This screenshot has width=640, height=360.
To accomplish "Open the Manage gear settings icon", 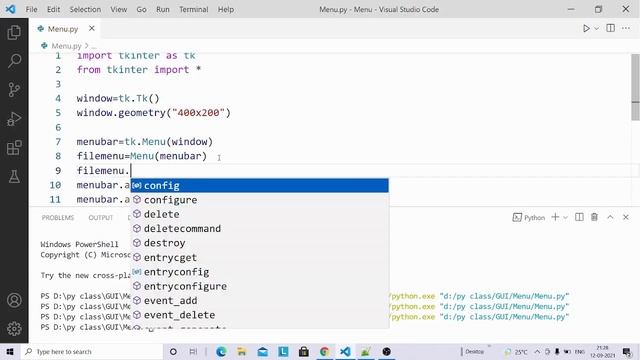I will click(14, 329).
